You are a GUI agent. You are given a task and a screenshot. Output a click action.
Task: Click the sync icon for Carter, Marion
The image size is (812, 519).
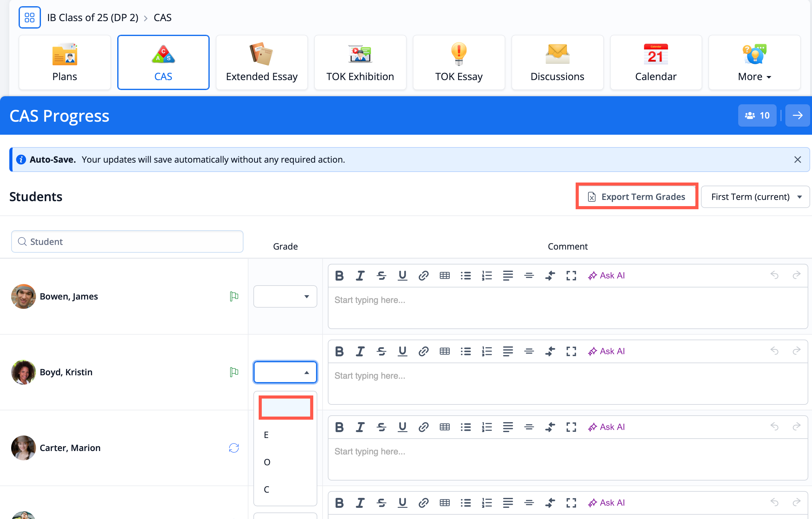click(x=234, y=448)
